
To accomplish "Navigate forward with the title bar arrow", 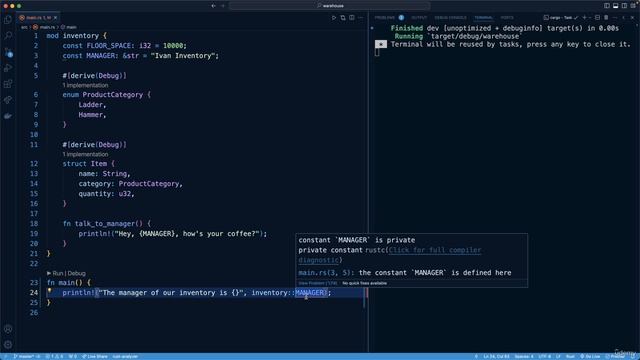I will 223,6.
